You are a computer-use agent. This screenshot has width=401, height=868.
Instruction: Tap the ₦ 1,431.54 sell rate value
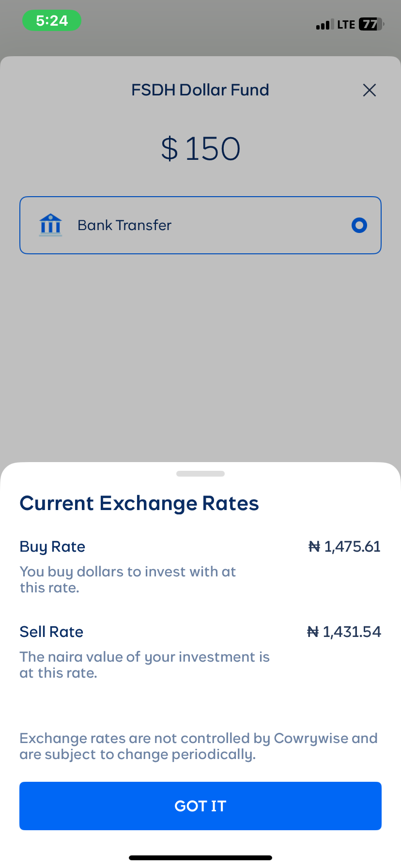tap(344, 632)
